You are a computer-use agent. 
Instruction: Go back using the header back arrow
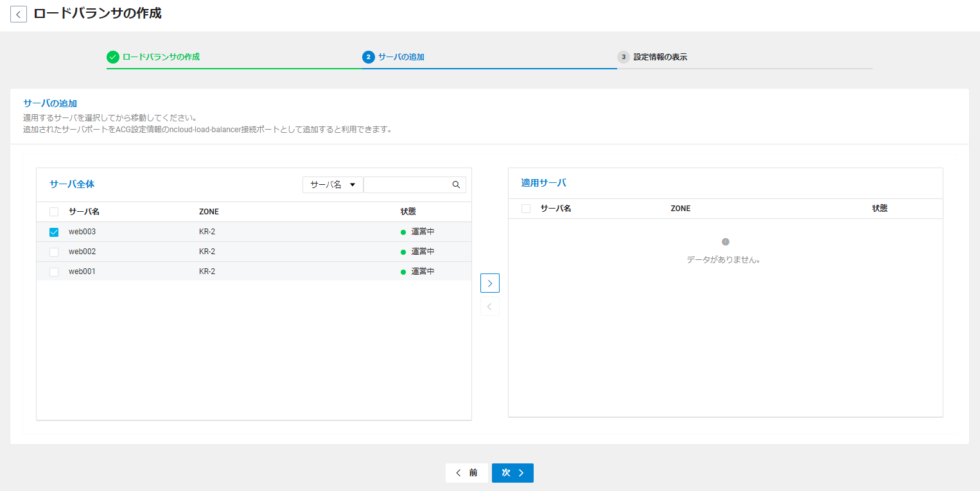19,14
